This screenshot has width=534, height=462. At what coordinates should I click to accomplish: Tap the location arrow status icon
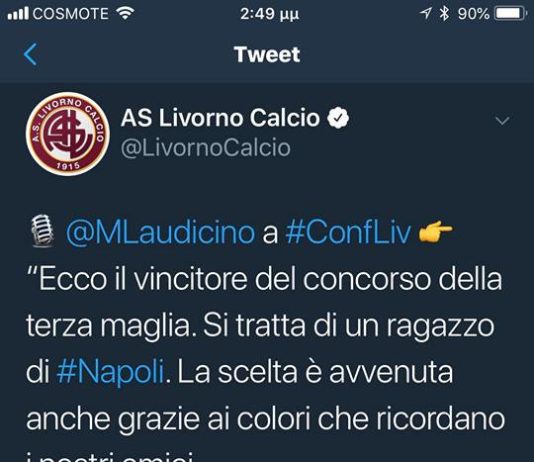click(x=425, y=13)
